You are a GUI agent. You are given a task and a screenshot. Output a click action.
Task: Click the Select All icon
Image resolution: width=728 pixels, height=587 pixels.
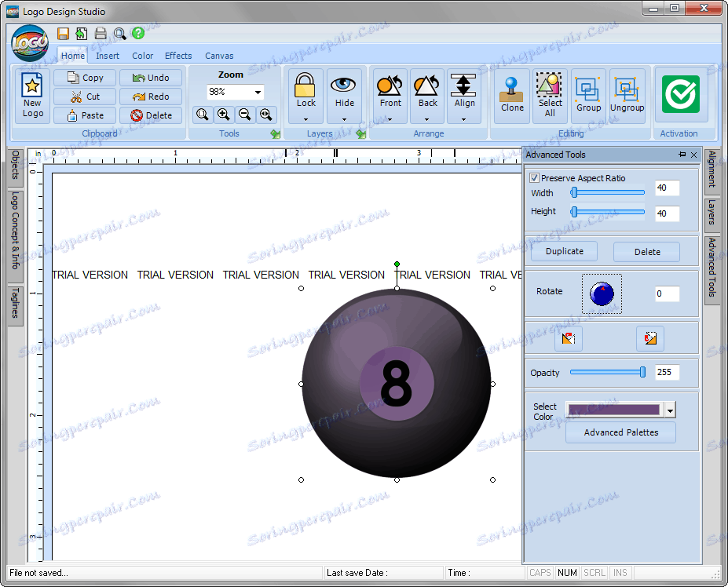550,86
